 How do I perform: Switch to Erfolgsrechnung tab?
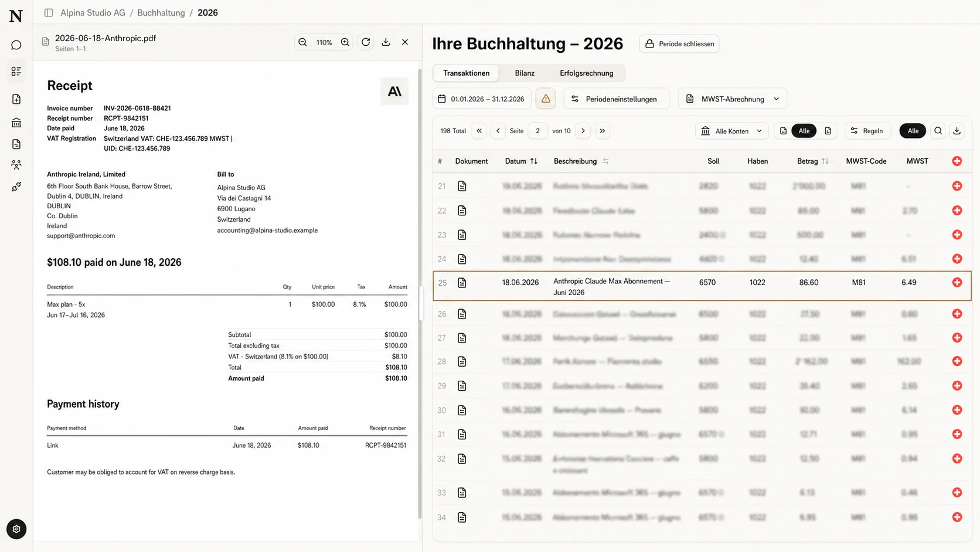[x=587, y=73]
